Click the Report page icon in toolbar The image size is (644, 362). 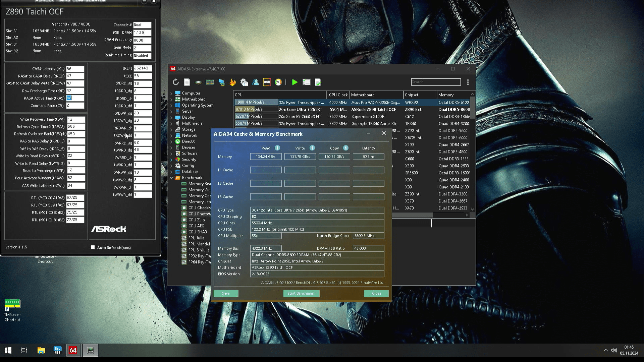(x=187, y=82)
